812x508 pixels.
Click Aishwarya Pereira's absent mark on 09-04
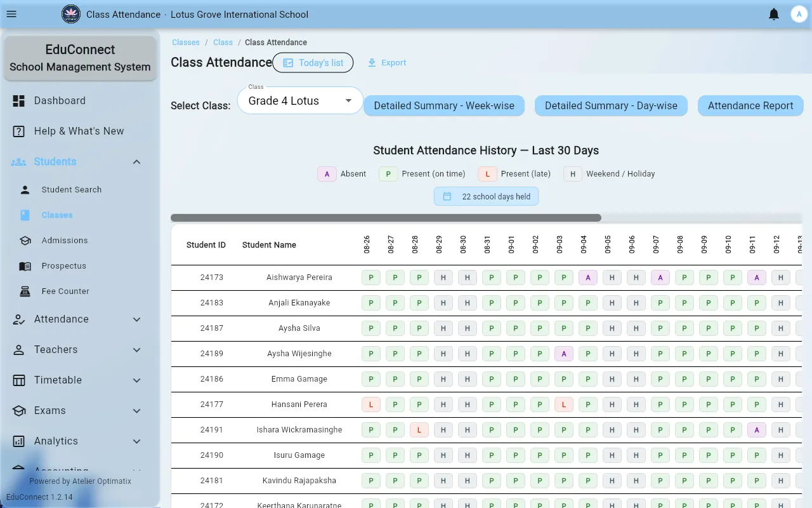588,277
